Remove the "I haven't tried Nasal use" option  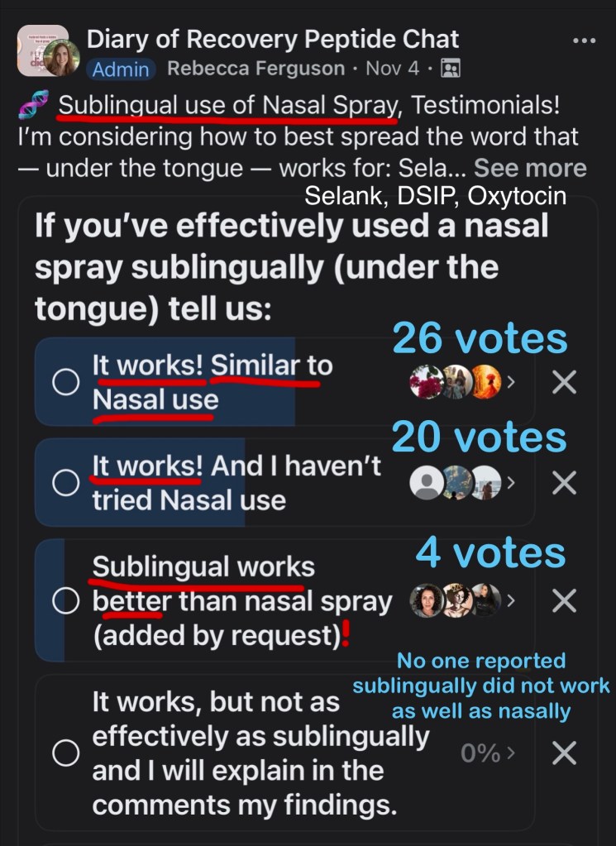[564, 483]
